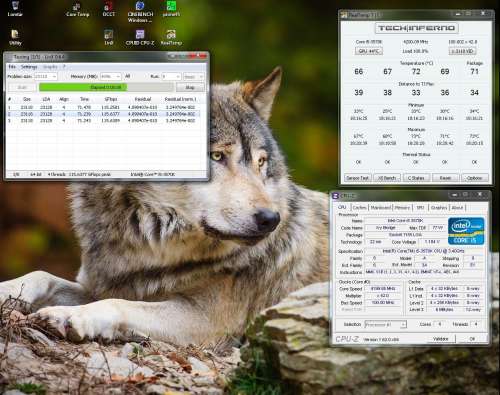
Task: Click the TechInferno logo in RealTemp
Action: [417, 28]
